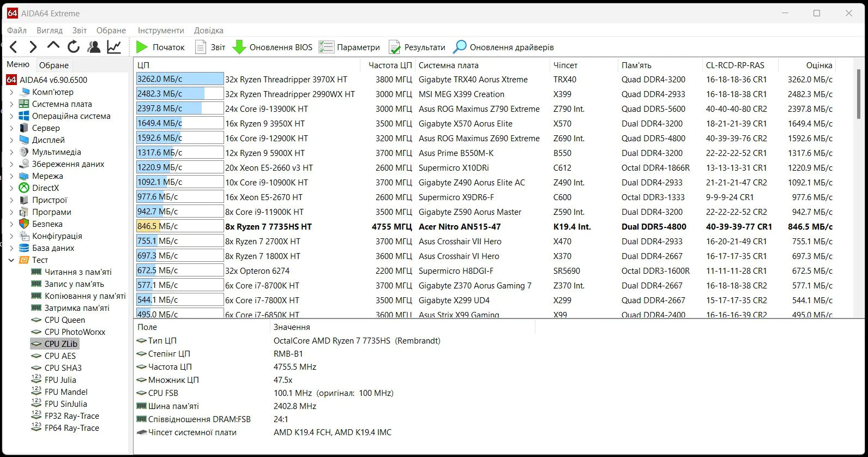Open Параметри settings list icon
This screenshot has height=457, width=868.
point(326,47)
